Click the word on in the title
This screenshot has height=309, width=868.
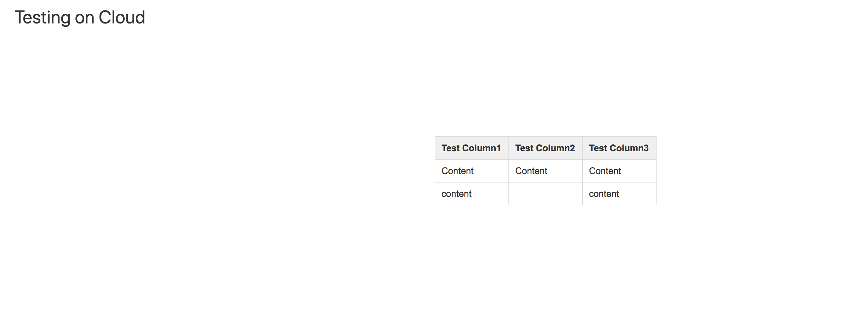click(x=84, y=19)
